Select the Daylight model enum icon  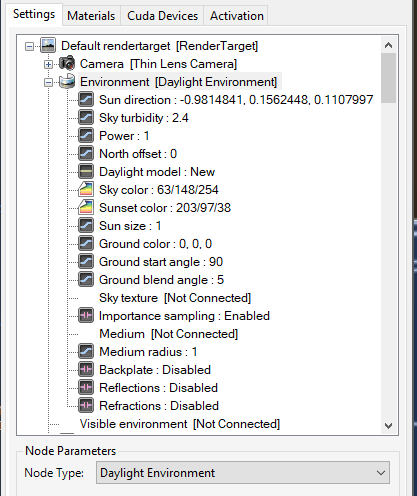86,171
